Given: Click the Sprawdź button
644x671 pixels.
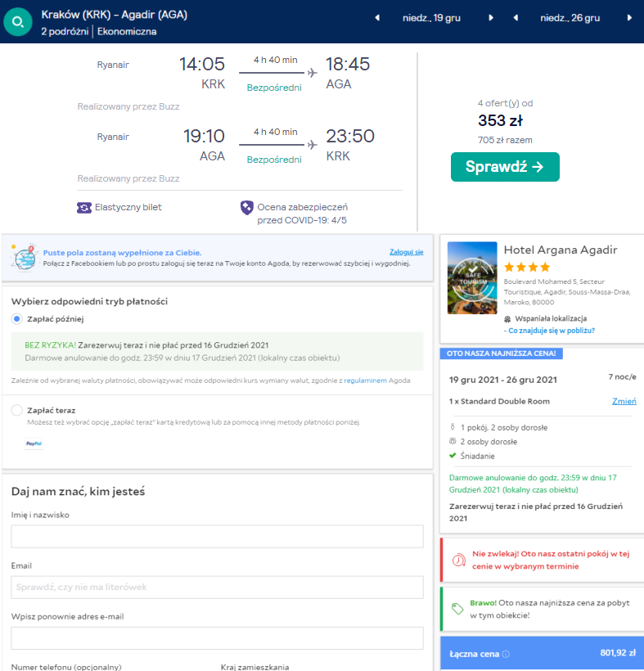Looking at the screenshot, I should tap(505, 167).
